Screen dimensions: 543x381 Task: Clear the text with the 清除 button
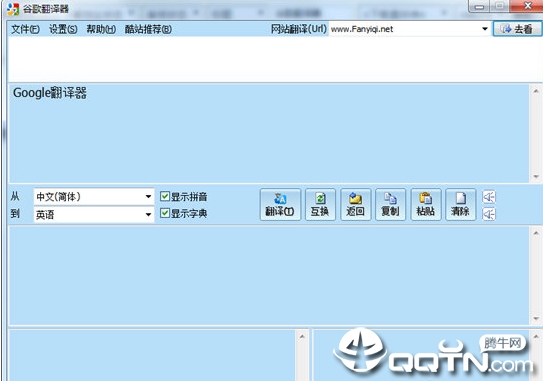(461, 204)
